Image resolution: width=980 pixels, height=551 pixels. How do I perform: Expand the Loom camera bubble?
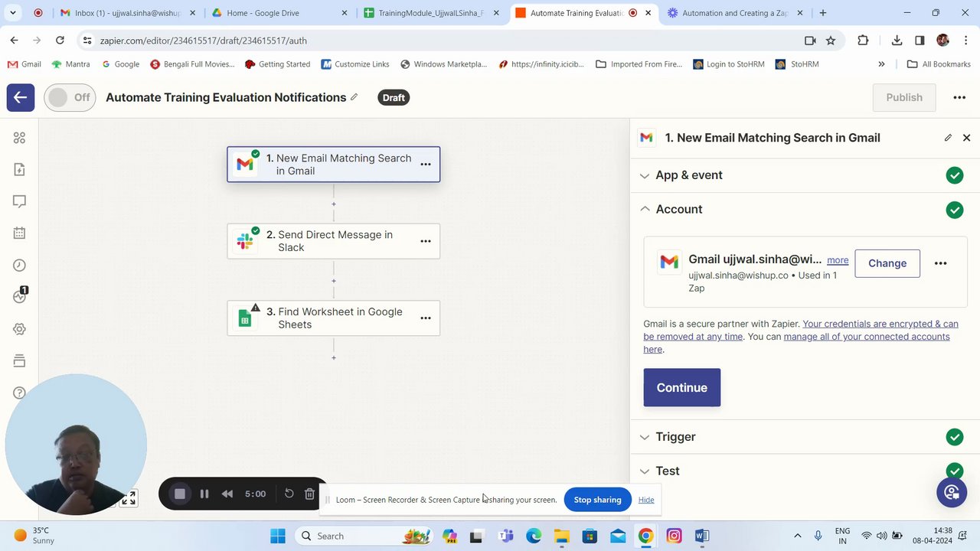point(129,499)
